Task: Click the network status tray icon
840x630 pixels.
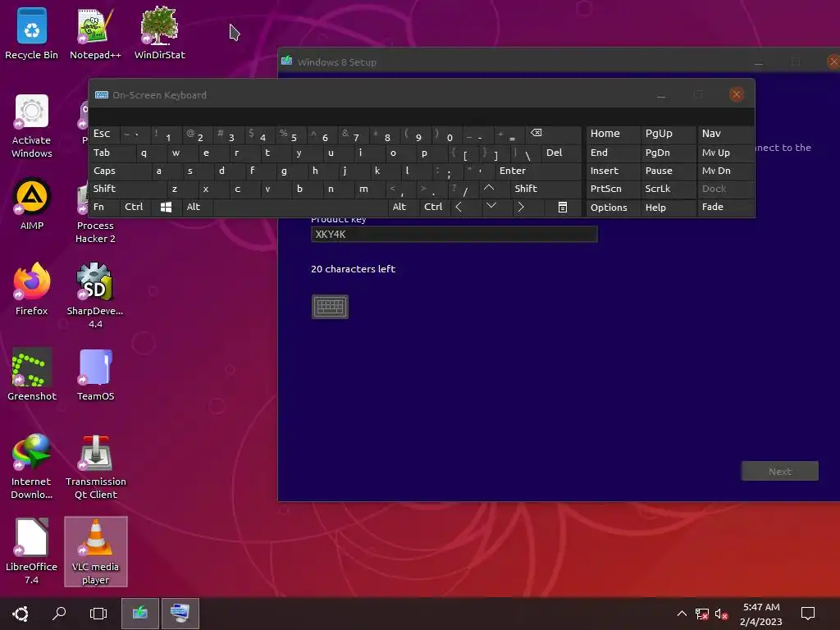Action: tap(701, 614)
